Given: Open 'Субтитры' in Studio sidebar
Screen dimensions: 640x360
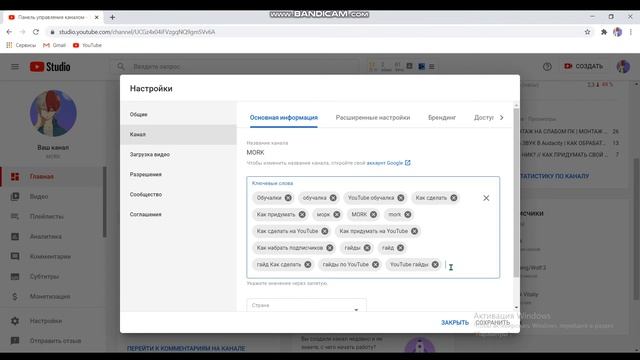Looking at the screenshot, I should point(51,276).
